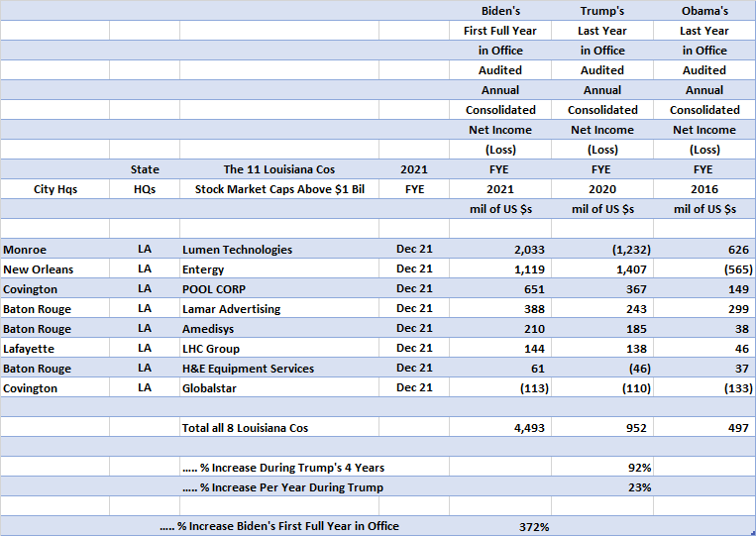Click the 'Entergy' company name cell
The width and height of the screenshot is (756, 536).
(x=279, y=268)
